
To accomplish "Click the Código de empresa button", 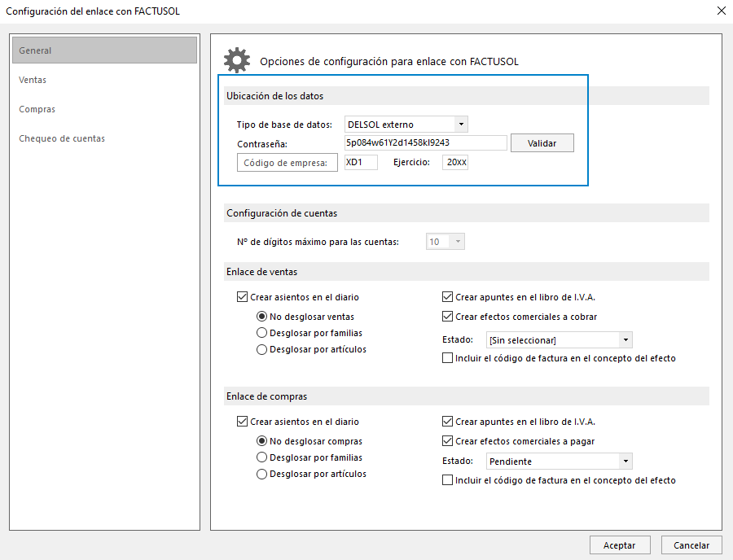I will [x=287, y=163].
